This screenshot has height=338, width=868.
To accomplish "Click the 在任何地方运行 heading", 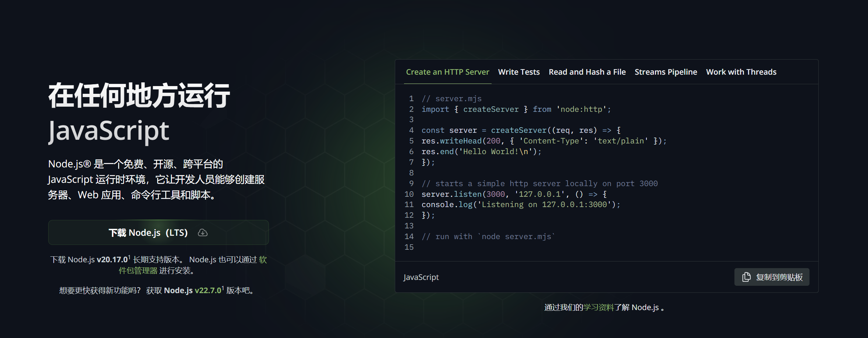I will pos(139,96).
